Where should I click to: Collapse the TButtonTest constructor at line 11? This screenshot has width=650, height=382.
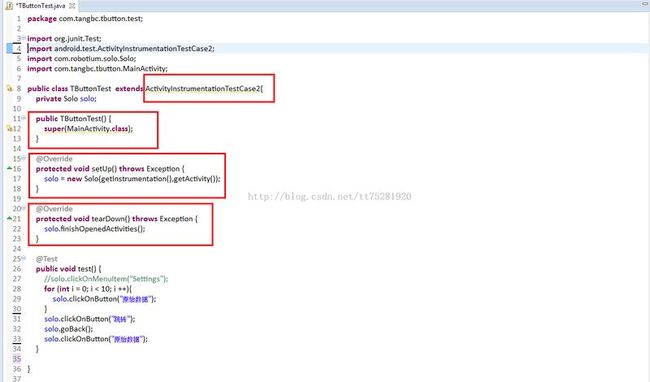pyautogui.click(x=24, y=118)
